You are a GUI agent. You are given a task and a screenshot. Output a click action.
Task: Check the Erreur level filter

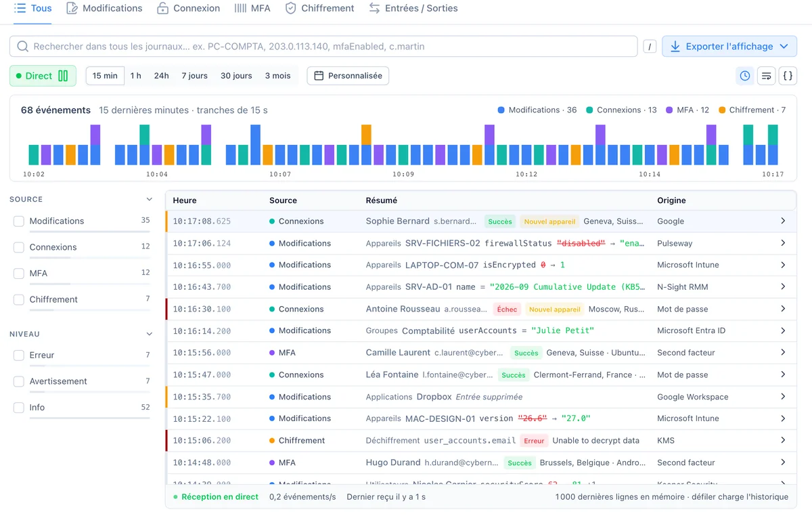(19, 355)
